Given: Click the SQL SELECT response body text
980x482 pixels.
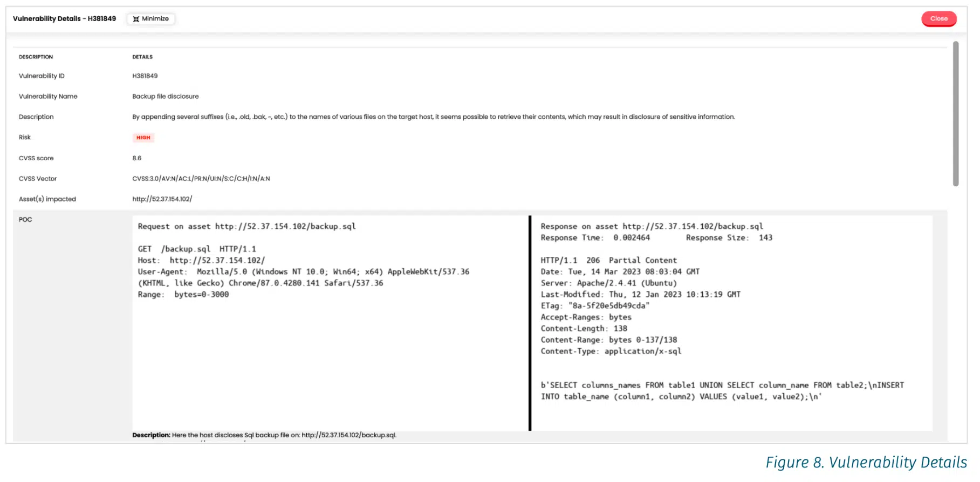Looking at the screenshot, I should (722, 391).
